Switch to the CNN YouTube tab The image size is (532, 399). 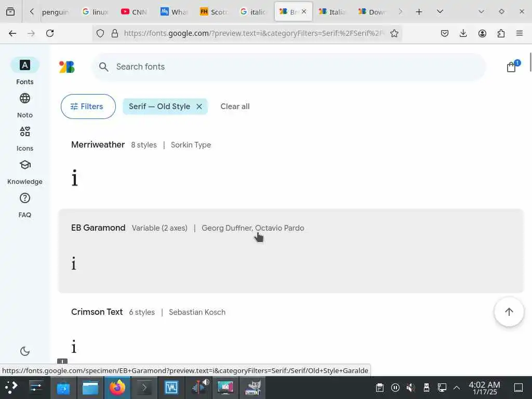coord(135,12)
